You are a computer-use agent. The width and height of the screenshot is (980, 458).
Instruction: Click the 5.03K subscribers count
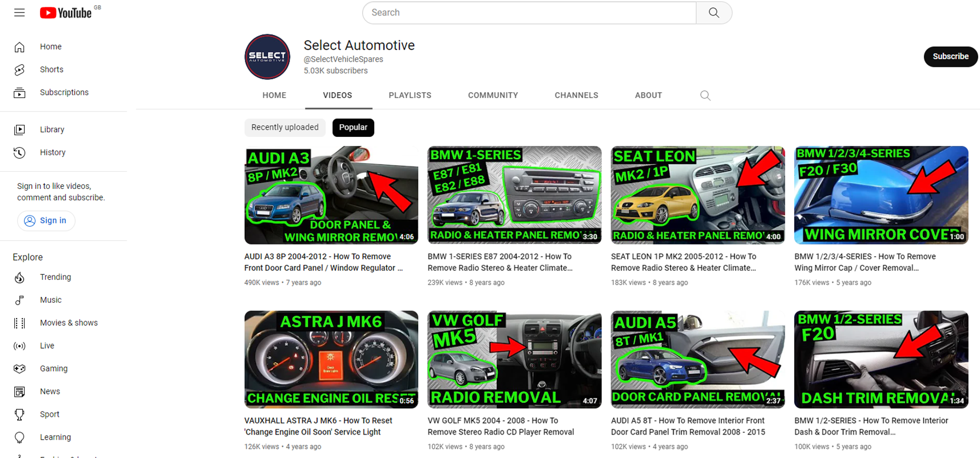(x=336, y=71)
